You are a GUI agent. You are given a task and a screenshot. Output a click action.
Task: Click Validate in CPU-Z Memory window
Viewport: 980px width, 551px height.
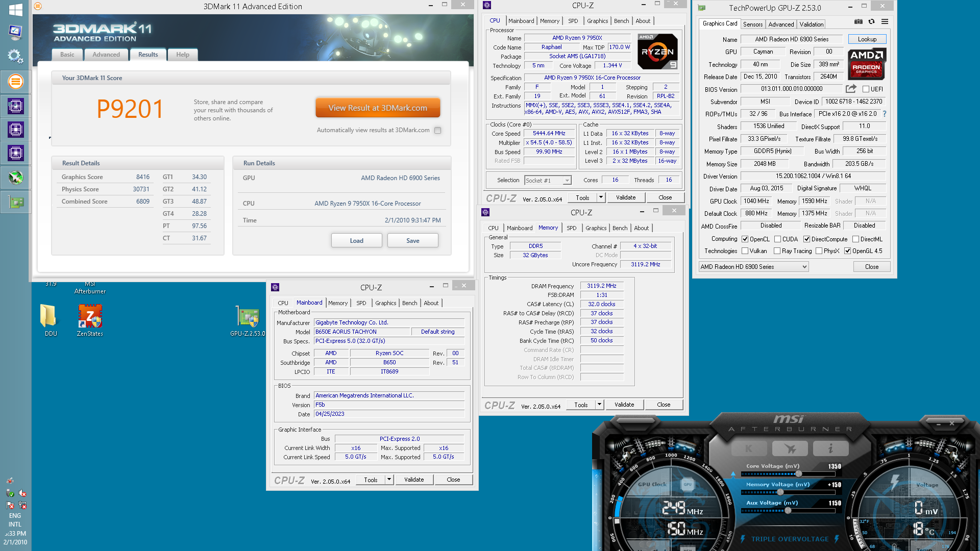click(x=624, y=405)
